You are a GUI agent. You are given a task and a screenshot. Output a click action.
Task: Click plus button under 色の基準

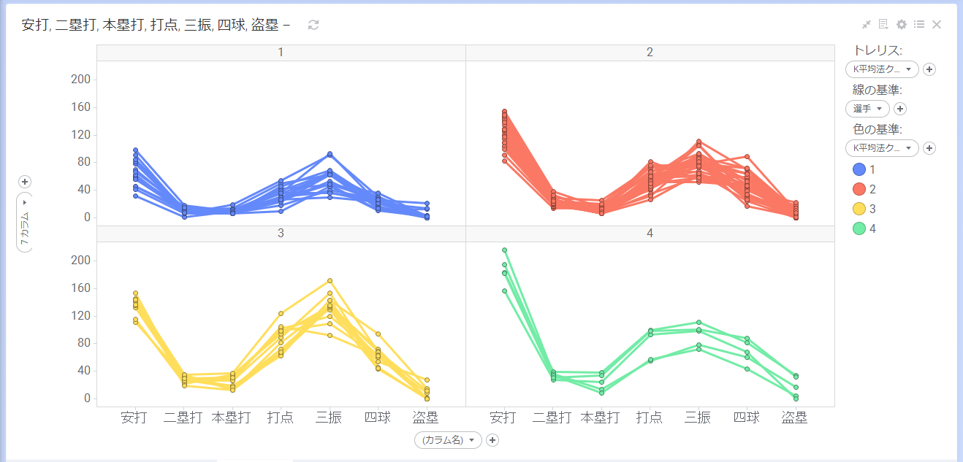tap(929, 148)
